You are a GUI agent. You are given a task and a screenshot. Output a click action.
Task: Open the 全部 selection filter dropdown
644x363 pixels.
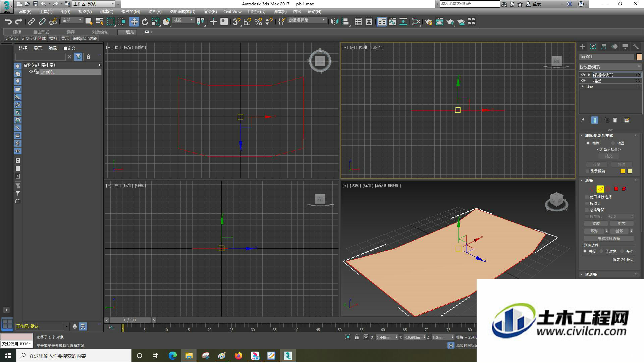coord(72,20)
